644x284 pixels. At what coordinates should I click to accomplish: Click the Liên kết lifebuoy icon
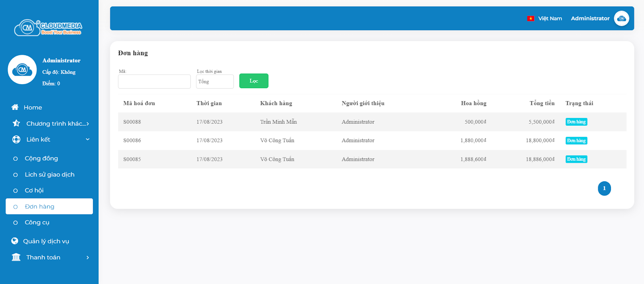pyautogui.click(x=16, y=139)
